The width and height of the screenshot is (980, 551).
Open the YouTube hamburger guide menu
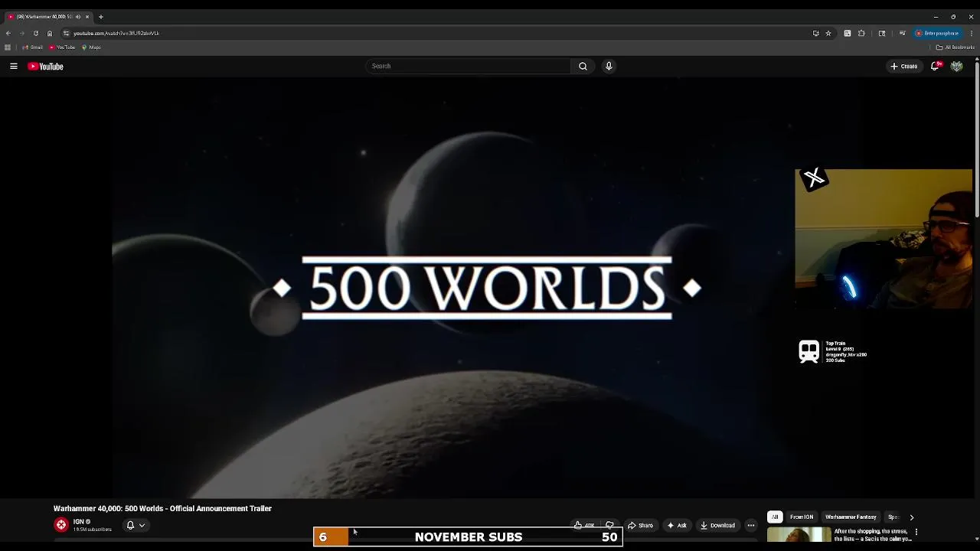(x=14, y=67)
